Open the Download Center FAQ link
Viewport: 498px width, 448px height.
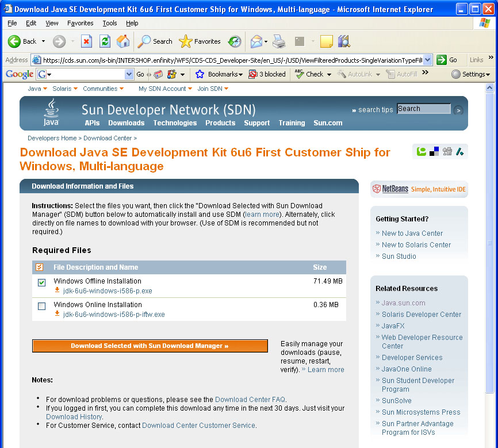click(x=250, y=399)
